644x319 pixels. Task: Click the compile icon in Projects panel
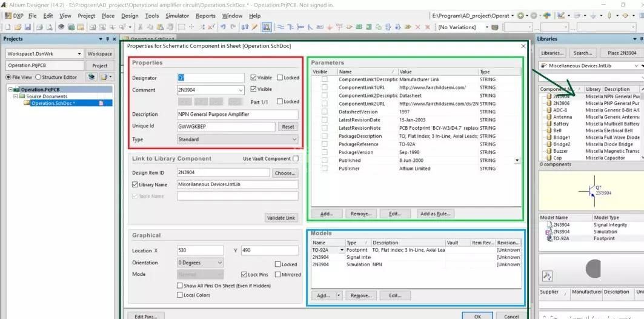(x=91, y=77)
